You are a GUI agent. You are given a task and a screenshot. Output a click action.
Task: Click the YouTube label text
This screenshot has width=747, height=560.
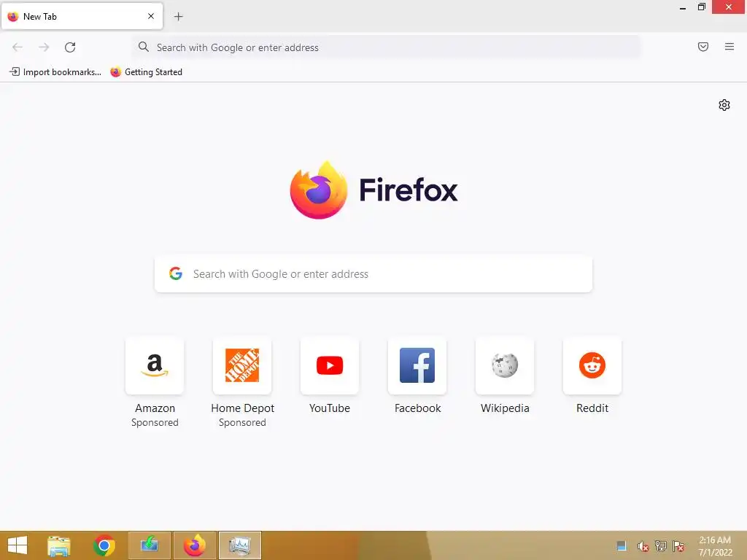(x=330, y=408)
